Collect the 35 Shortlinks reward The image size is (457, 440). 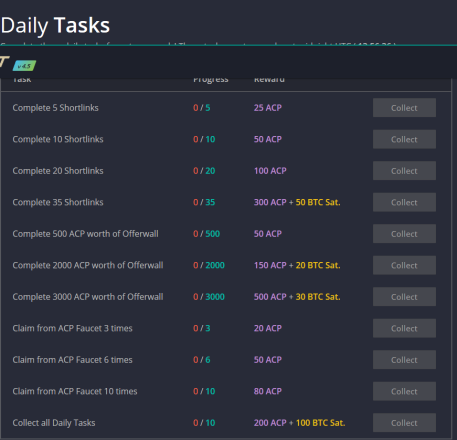click(404, 202)
